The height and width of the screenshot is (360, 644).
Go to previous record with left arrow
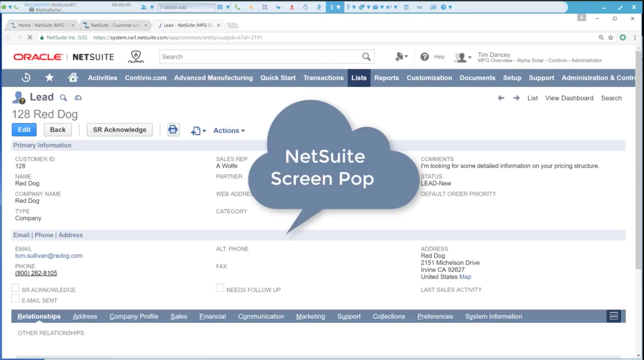[501, 98]
